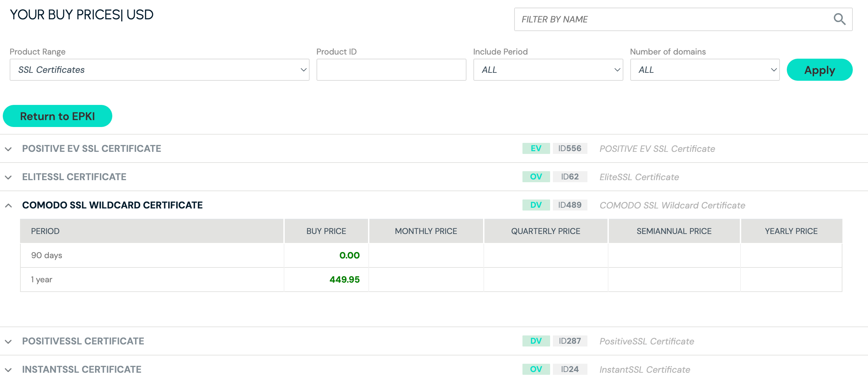
Task: Click the ID556 label
Action: pyautogui.click(x=570, y=148)
